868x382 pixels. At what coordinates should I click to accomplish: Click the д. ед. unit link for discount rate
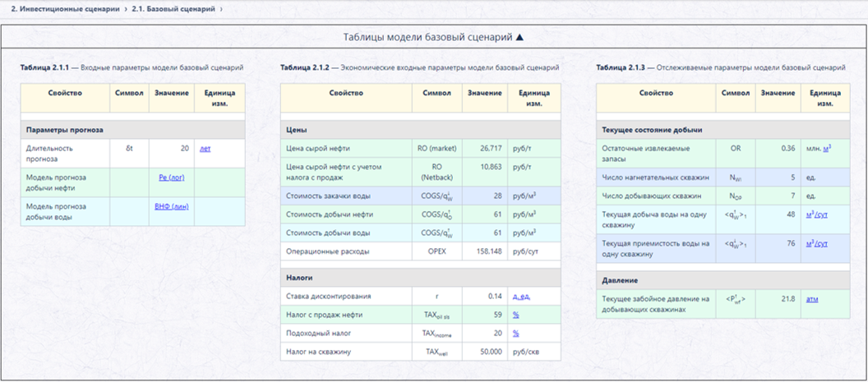pyautogui.click(x=521, y=297)
